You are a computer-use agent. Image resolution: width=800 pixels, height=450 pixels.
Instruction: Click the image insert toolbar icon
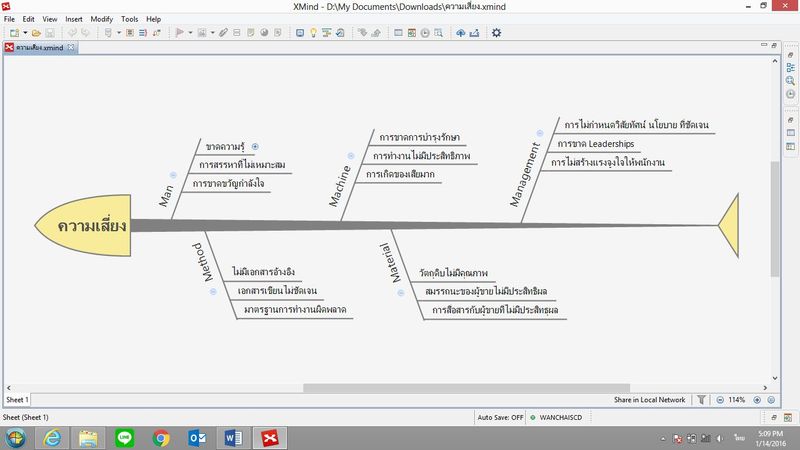(x=202, y=33)
